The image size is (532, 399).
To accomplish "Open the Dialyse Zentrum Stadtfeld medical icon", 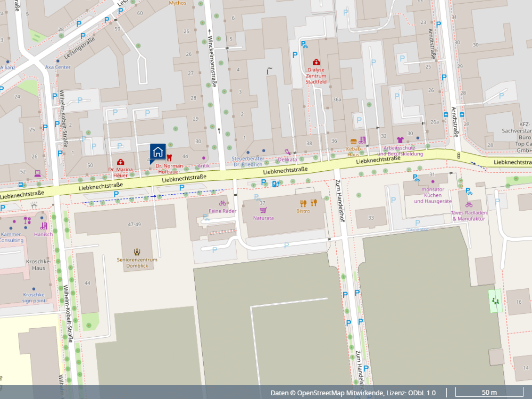I will pyautogui.click(x=316, y=62).
